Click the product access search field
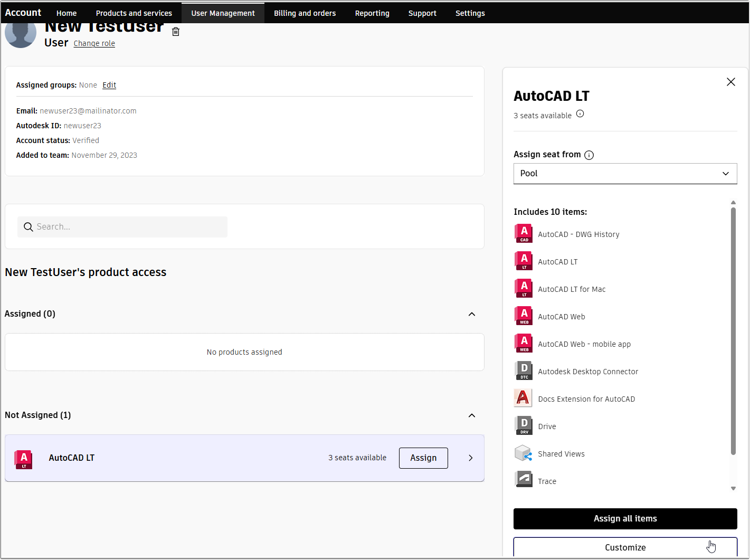The height and width of the screenshot is (560, 750). click(122, 226)
